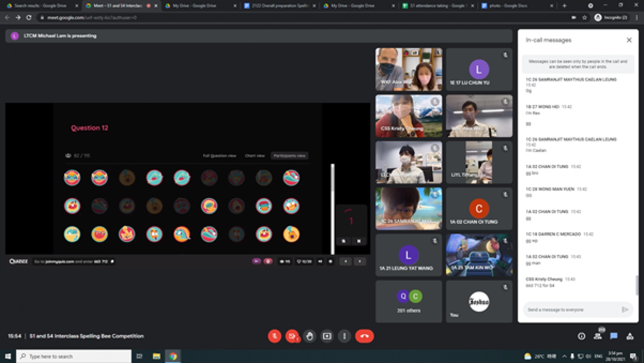Image resolution: width=644 pixels, height=363 pixels.
Task: Turn on camera with the red button
Action: (x=292, y=336)
